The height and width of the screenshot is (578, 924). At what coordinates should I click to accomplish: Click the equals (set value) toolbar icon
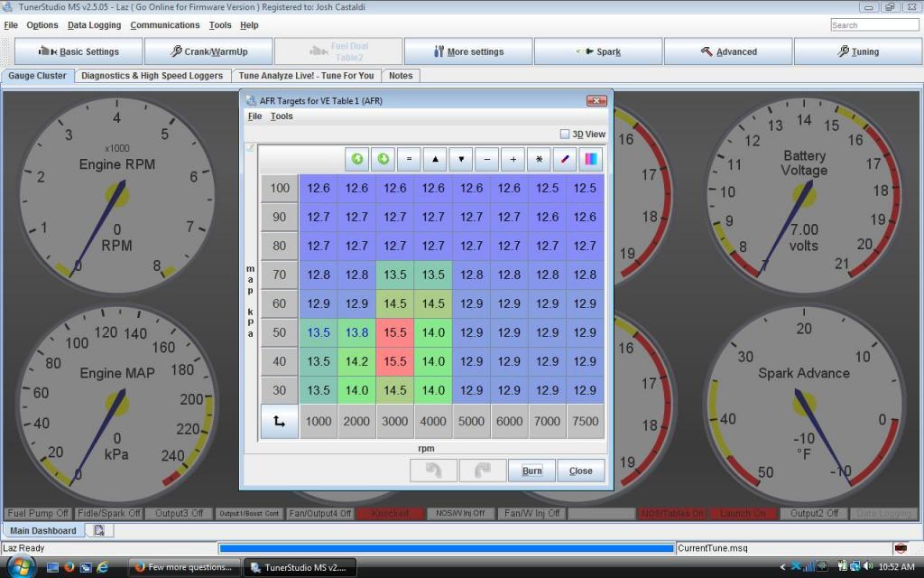409,159
